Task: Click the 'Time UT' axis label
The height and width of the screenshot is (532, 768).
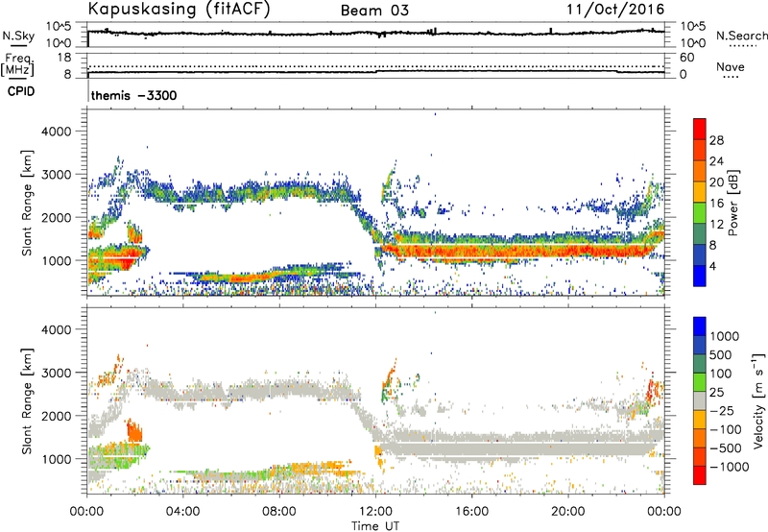Action: pos(375,526)
